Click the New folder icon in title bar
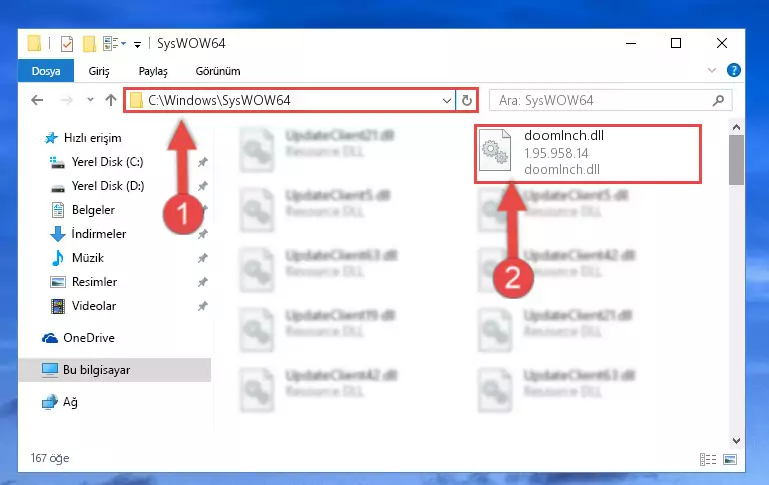Screen dimensions: 769x485 point(89,44)
